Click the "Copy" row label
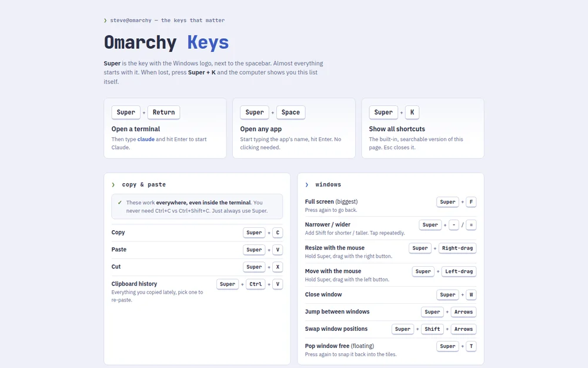Screen dimensions: 588x368 [118, 233]
